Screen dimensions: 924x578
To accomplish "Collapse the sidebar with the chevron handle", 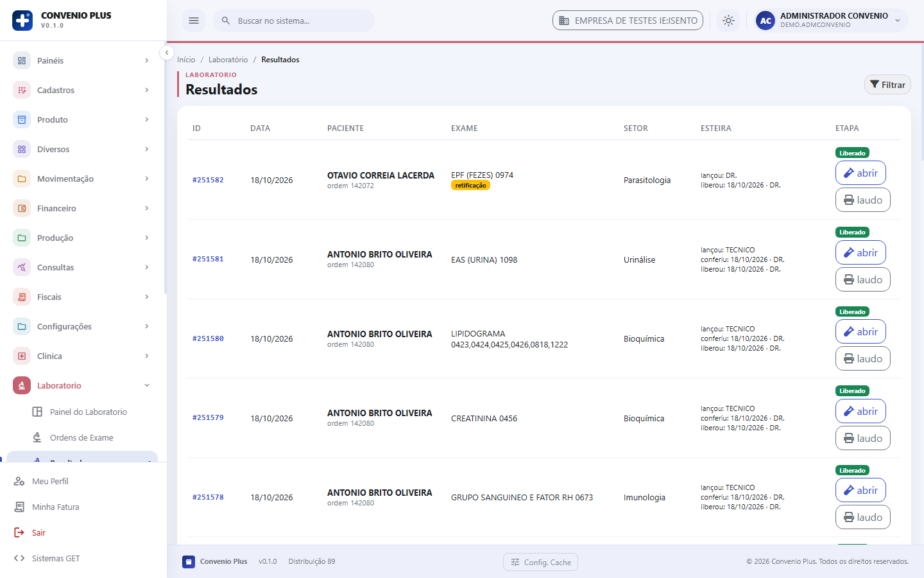I will 167,53.
